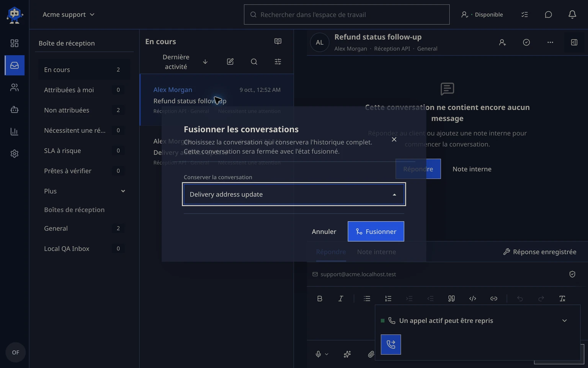Close the merge conversations dialog

394,140
